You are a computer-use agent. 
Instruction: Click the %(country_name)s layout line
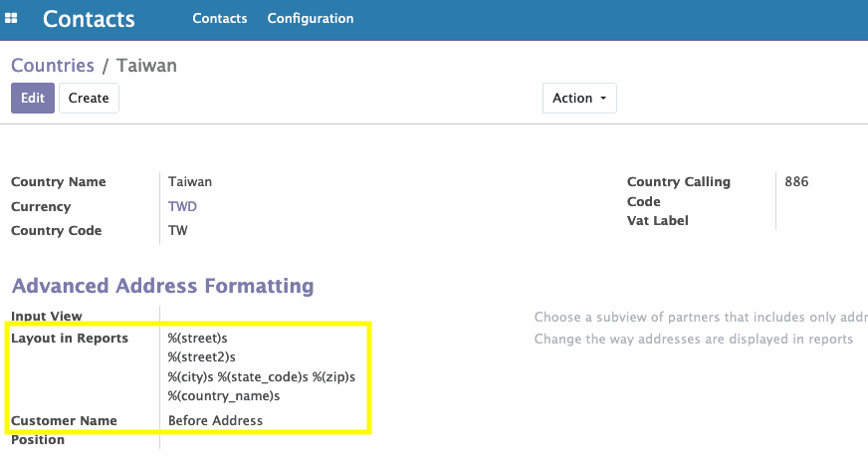point(224,396)
